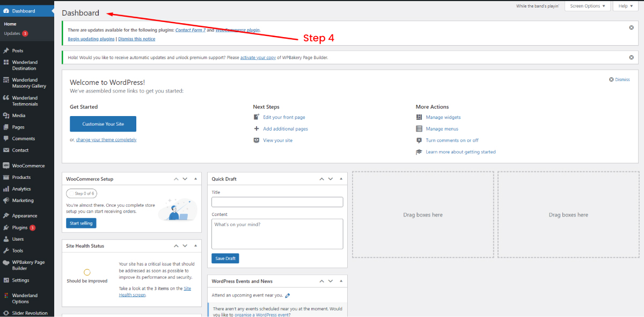
Task: Click Turn comments on or off link
Action: click(x=452, y=140)
